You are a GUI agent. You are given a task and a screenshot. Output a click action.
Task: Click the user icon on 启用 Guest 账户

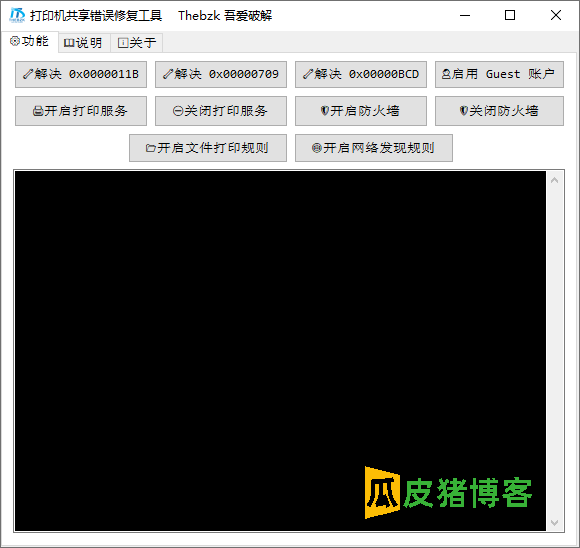pos(446,74)
